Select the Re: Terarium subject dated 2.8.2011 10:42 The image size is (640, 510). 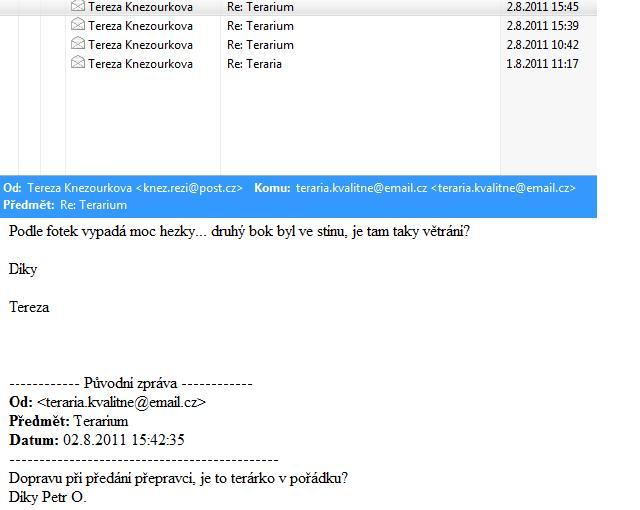(x=260, y=45)
